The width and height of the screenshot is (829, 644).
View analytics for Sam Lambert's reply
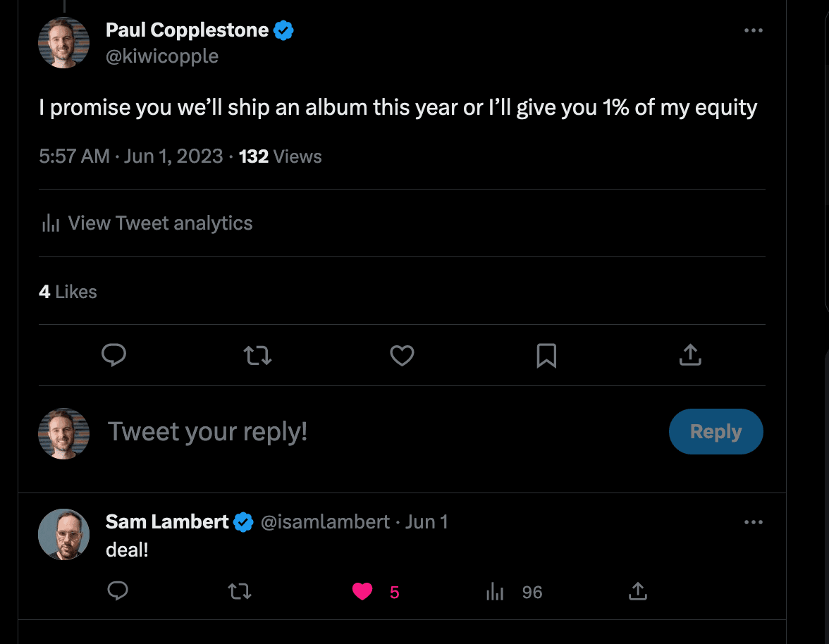pos(496,592)
